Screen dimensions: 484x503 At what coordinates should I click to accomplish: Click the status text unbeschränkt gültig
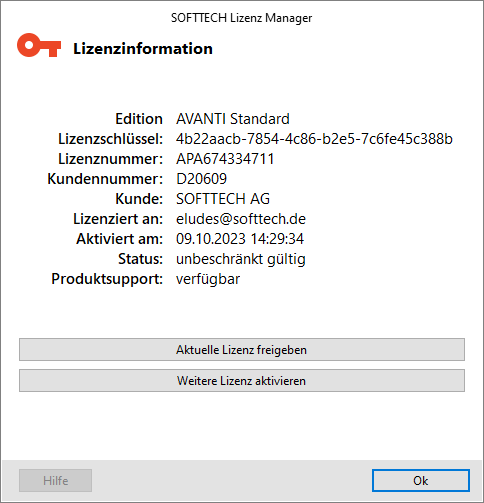(241, 259)
